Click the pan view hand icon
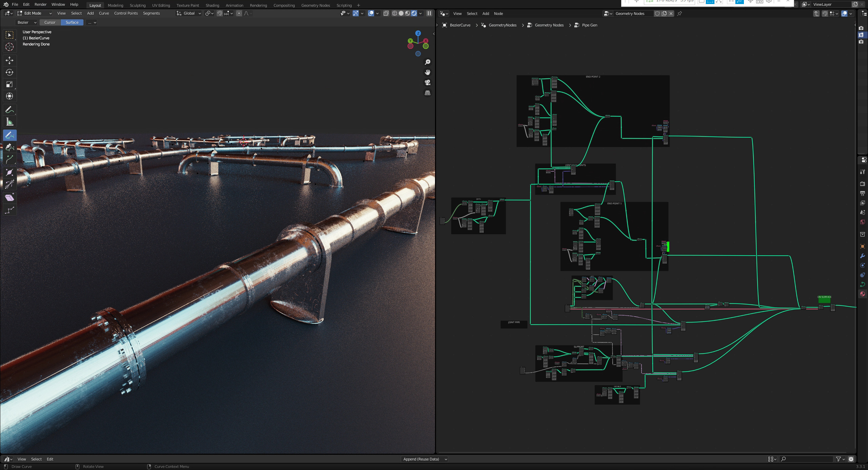This screenshot has width=868, height=470. pyautogui.click(x=428, y=72)
